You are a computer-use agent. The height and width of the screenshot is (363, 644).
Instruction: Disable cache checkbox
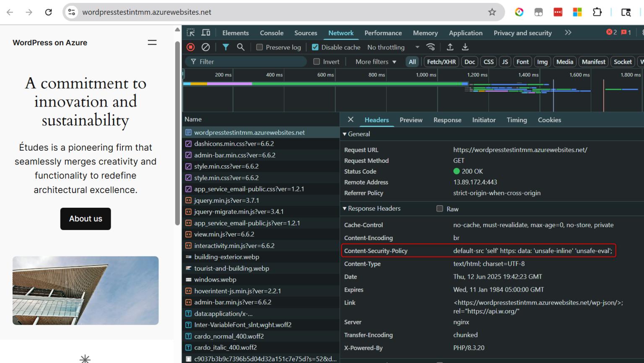coord(315,47)
